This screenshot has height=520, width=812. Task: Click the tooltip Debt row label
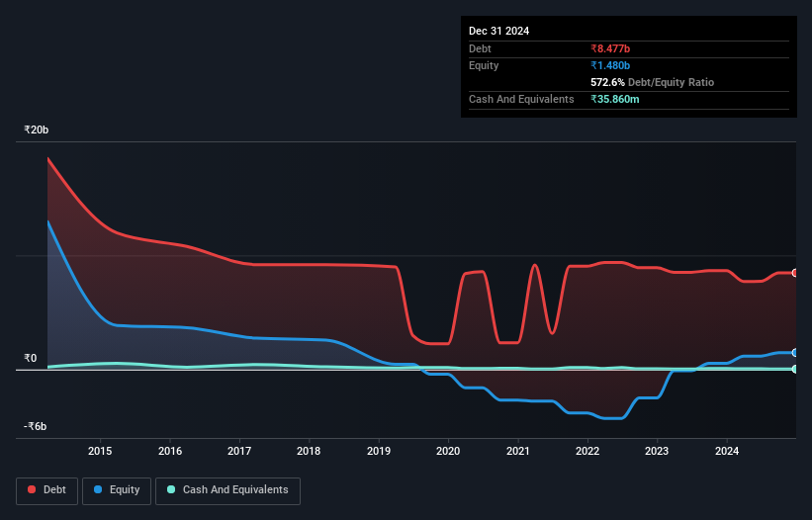tap(480, 48)
